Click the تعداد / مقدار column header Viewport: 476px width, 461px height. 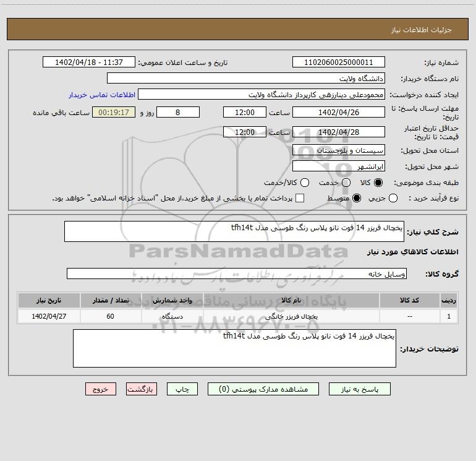pos(111,300)
